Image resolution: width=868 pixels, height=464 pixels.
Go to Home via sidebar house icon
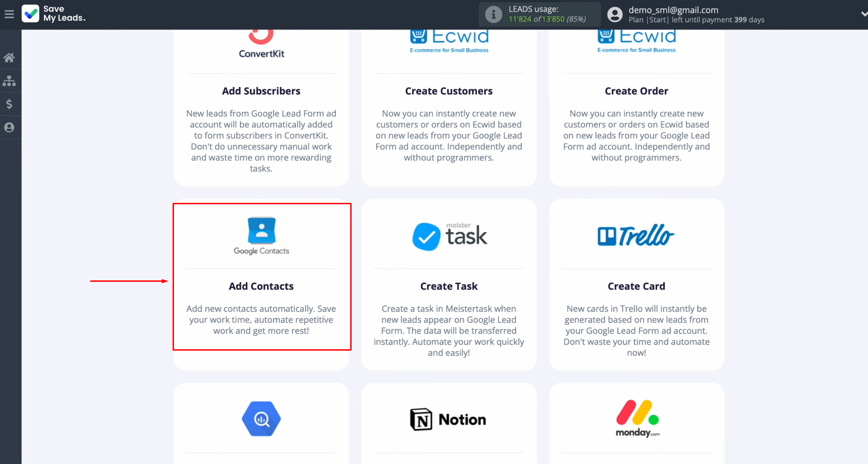coord(9,58)
